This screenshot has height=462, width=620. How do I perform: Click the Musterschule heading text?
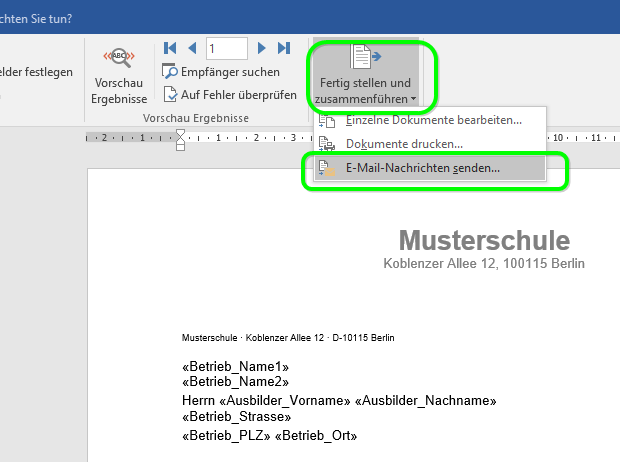(x=484, y=240)
